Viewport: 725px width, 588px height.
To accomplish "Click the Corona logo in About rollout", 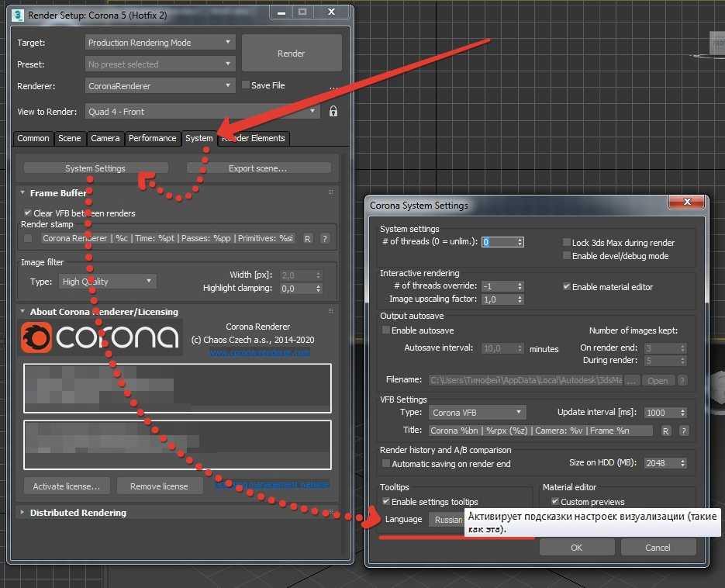I will pyautogui.click(x=100, y=337).
